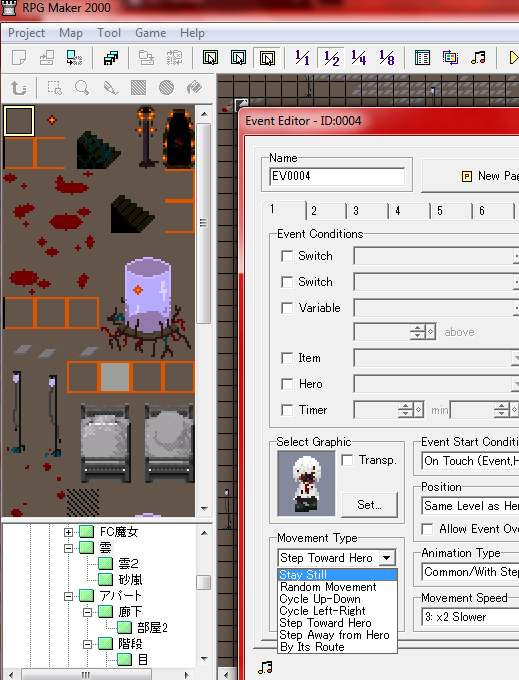This screenshot has height=680, width=519.
Task: Select the ellipse drawing tool
Action: coord(166,88)
